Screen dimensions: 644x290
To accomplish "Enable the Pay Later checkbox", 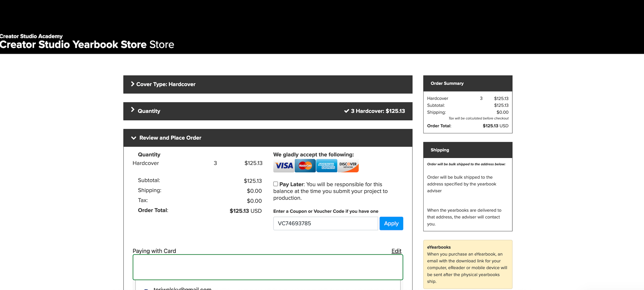I will 276,184.
